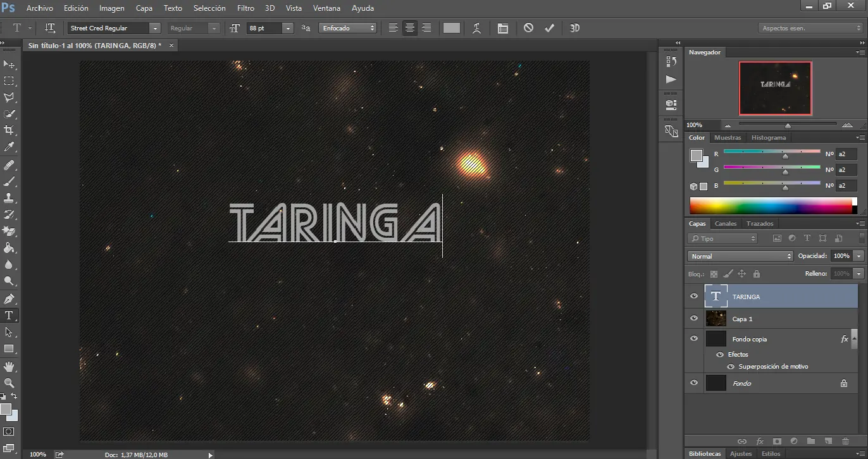Viewport: 868px width, 459px height.
Task: Create a new layer from Layers panel
Action: point(828,441)
